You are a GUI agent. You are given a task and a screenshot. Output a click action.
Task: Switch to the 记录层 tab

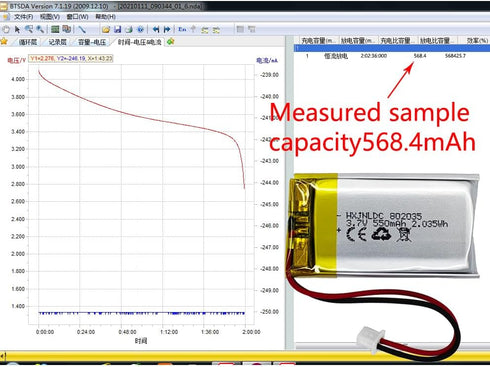[57, 42]
